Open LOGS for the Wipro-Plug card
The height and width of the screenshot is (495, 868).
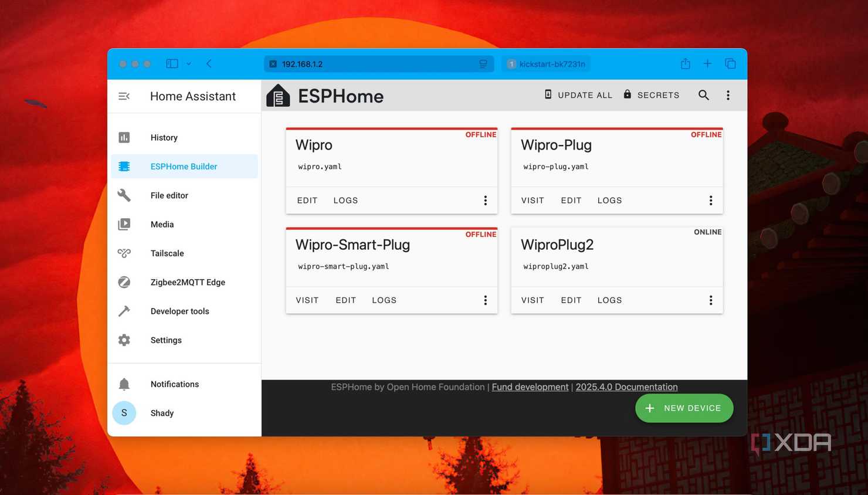click(610, 201)
